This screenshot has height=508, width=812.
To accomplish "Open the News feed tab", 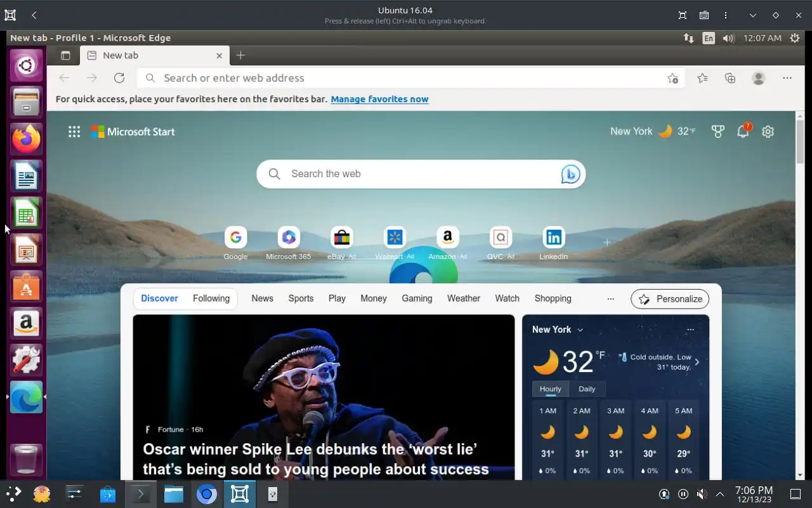I will pos(263,298).
